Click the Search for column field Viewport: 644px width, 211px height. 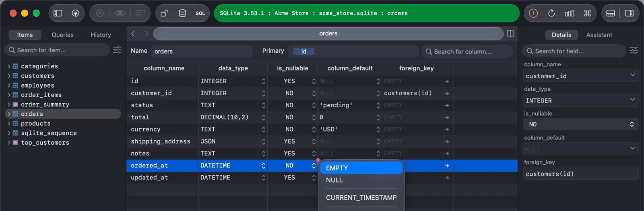click(467, 51)
